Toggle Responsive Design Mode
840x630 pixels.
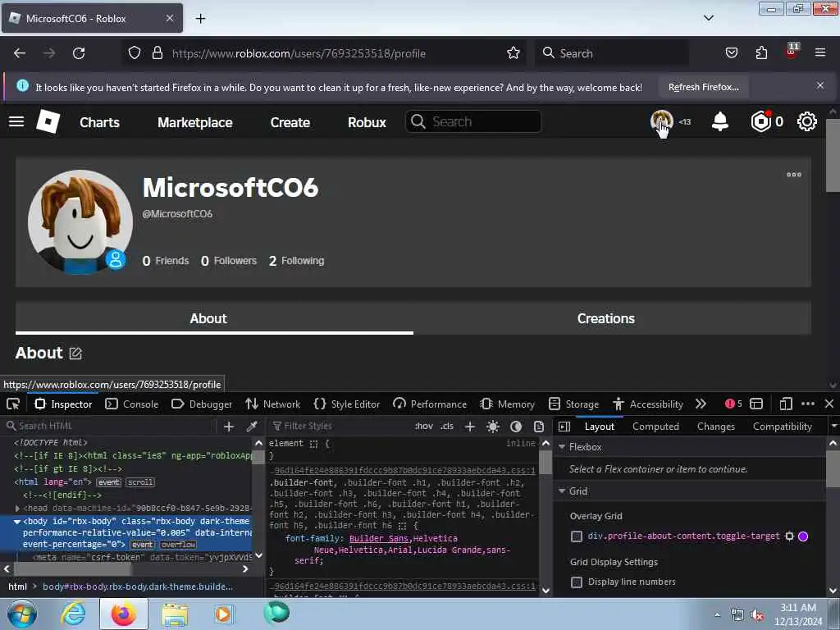coord(786,404)
